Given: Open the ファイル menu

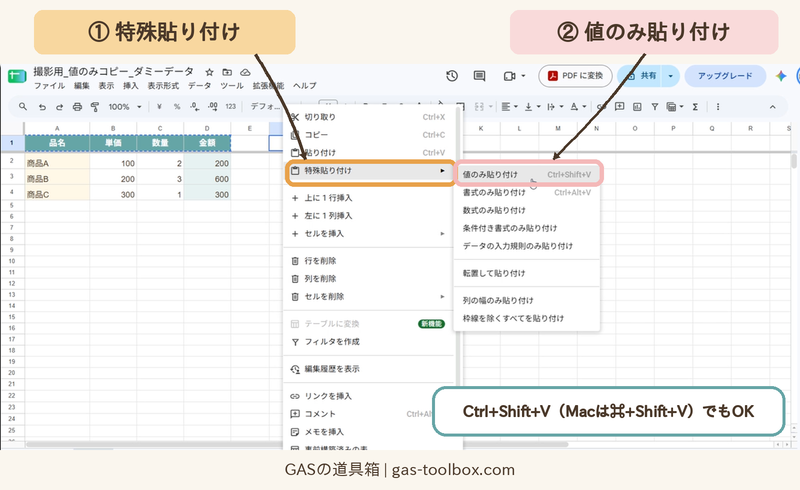Looking at the screenshot, I should click(49, 86).
